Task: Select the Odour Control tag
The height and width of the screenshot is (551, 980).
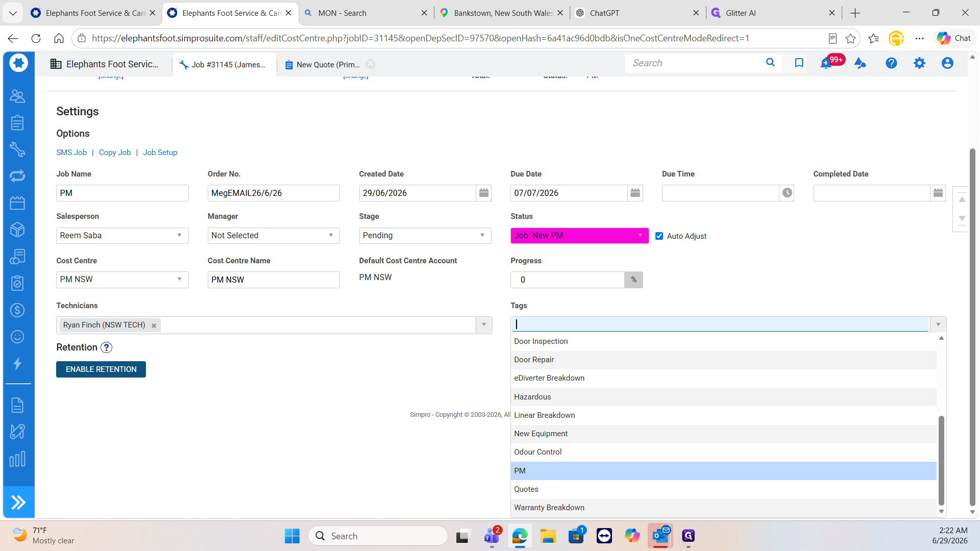Action: click(x=723, y=452)
